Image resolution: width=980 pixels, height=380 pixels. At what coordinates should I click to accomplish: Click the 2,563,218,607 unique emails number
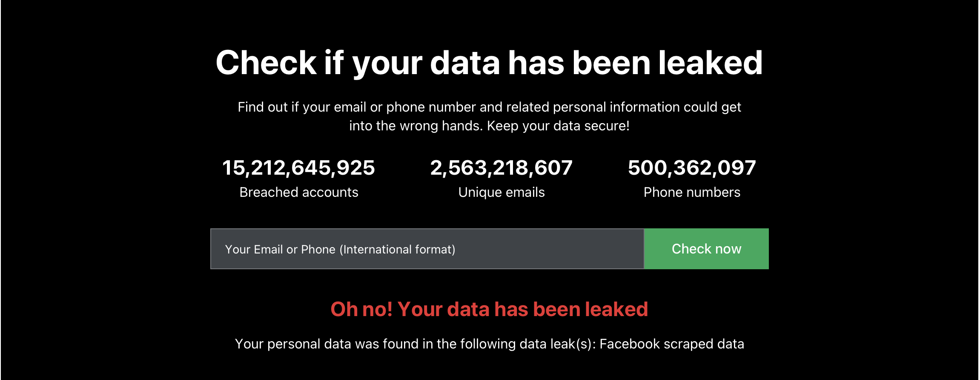pos(501,168)
